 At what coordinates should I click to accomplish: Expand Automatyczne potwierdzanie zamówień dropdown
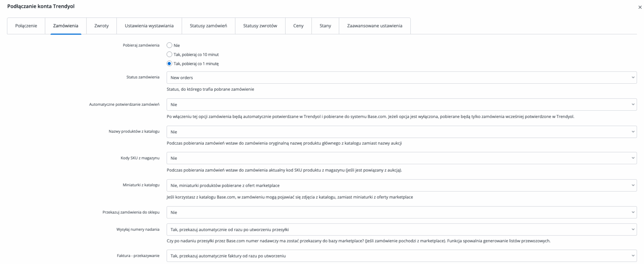401,104
